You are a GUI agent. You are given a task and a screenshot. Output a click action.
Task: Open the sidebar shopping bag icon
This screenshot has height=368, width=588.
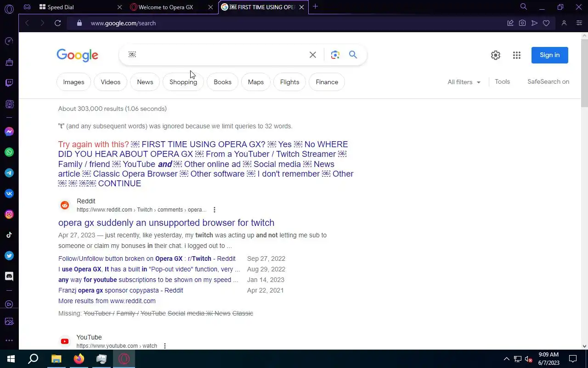(9, 62)
